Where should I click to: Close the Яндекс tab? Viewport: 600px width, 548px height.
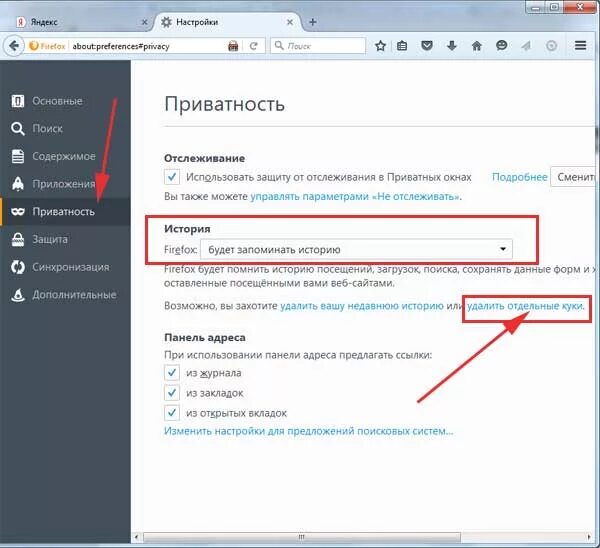point(144,22)
